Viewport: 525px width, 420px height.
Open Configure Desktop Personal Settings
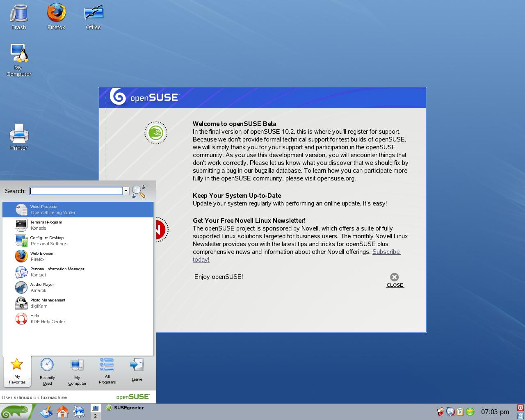[78, 241]
